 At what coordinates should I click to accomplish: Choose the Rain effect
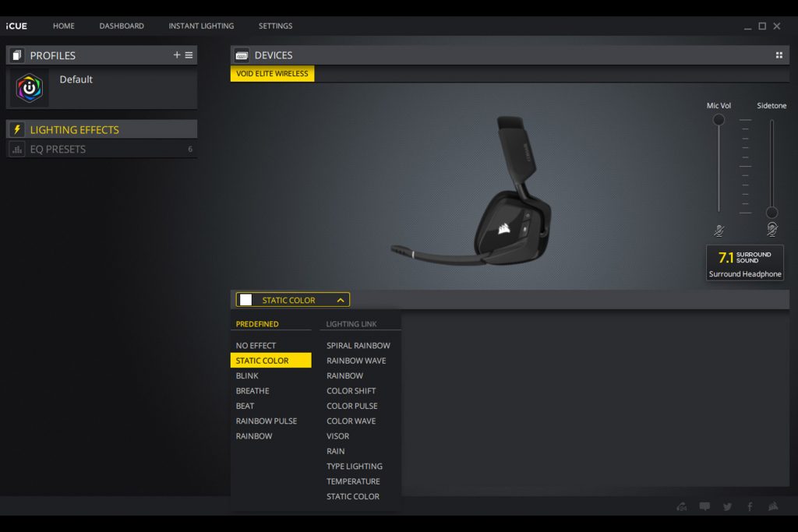tap(335, 451)
